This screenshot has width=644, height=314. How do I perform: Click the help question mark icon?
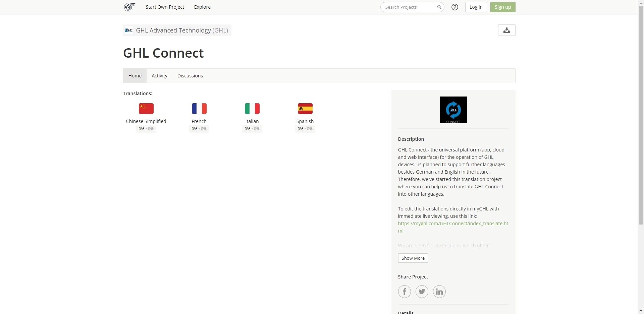point(454,7)
